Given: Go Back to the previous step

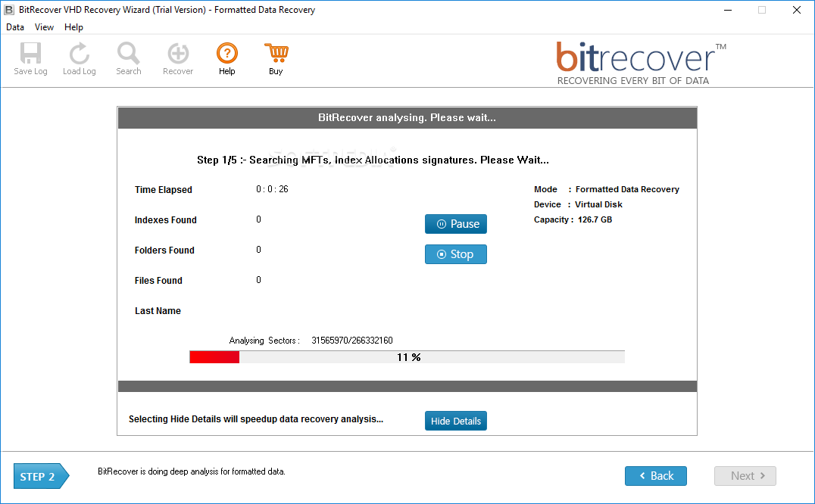Looking at the screenshot, I should (656, 476).
